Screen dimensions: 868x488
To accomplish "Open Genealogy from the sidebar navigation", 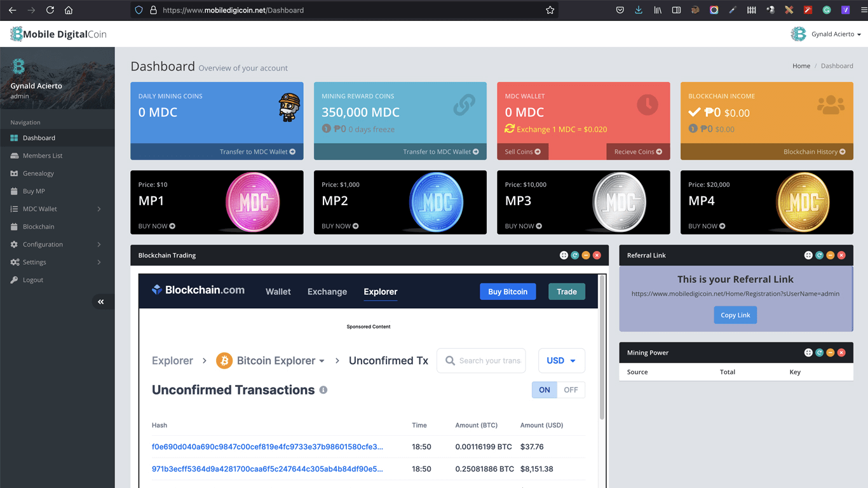I will pos(38,173).
